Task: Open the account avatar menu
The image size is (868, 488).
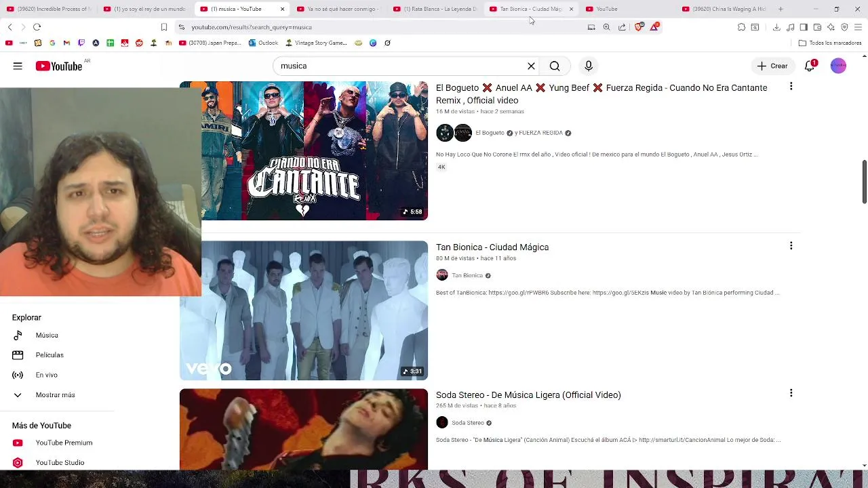Action: 838,66
